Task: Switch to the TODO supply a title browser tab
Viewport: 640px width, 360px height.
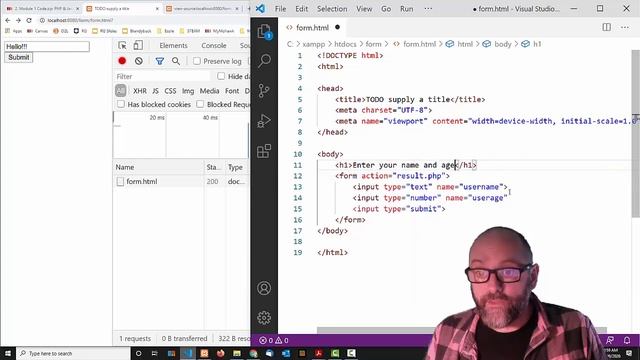Action: [x=122, y=8]
